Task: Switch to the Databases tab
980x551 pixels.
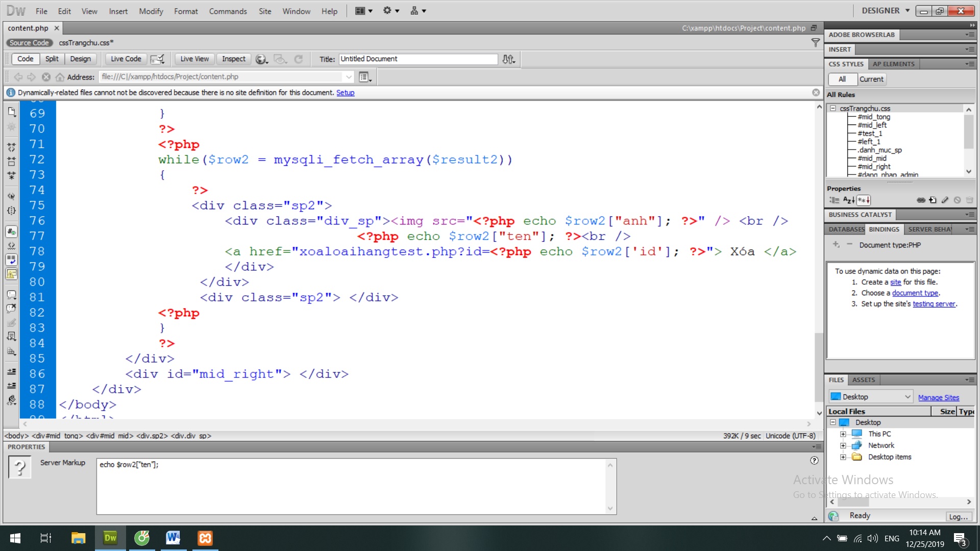Action: pos(846,230)
